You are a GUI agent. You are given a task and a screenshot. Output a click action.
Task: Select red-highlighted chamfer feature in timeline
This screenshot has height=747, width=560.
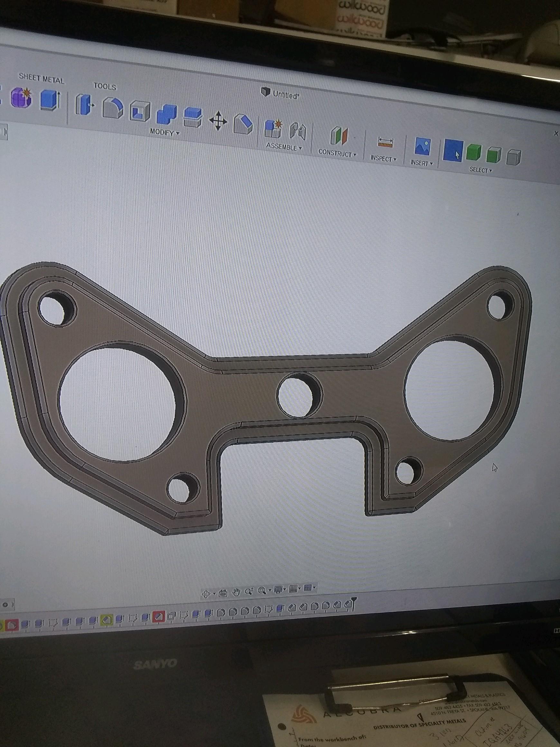point(158,617)
